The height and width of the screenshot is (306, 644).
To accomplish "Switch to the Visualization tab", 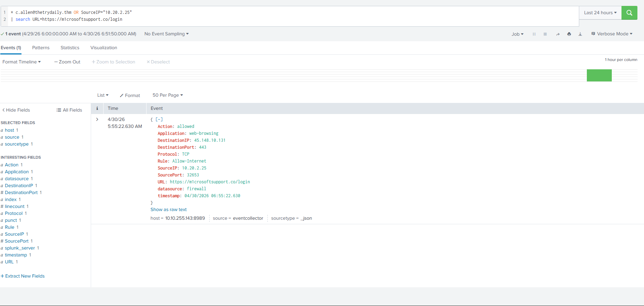I will pyautogui.click(x=104, y=48).
